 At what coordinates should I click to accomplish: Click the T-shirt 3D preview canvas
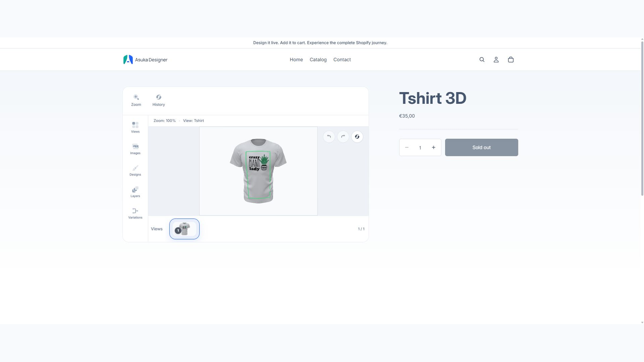pos(258,171)
